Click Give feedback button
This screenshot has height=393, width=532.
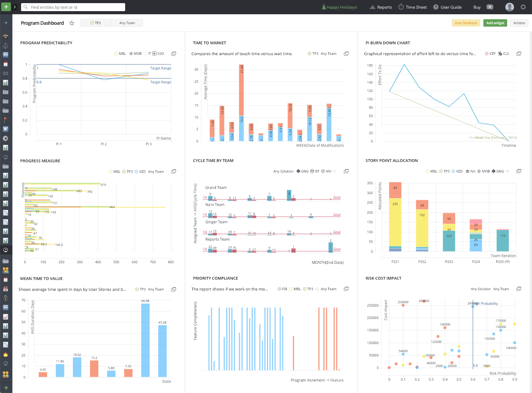click(x=466, y=23)
